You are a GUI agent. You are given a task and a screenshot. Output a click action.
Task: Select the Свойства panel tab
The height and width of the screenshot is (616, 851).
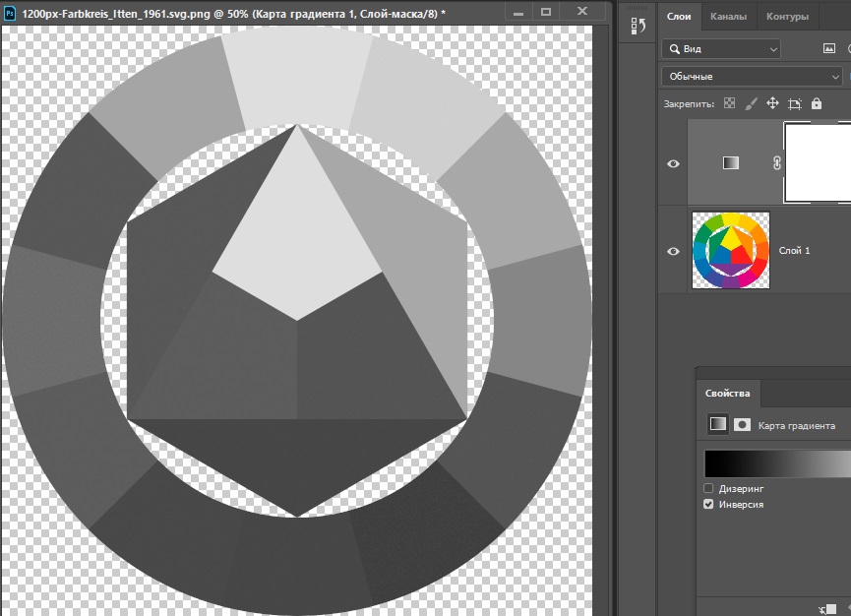728,394
